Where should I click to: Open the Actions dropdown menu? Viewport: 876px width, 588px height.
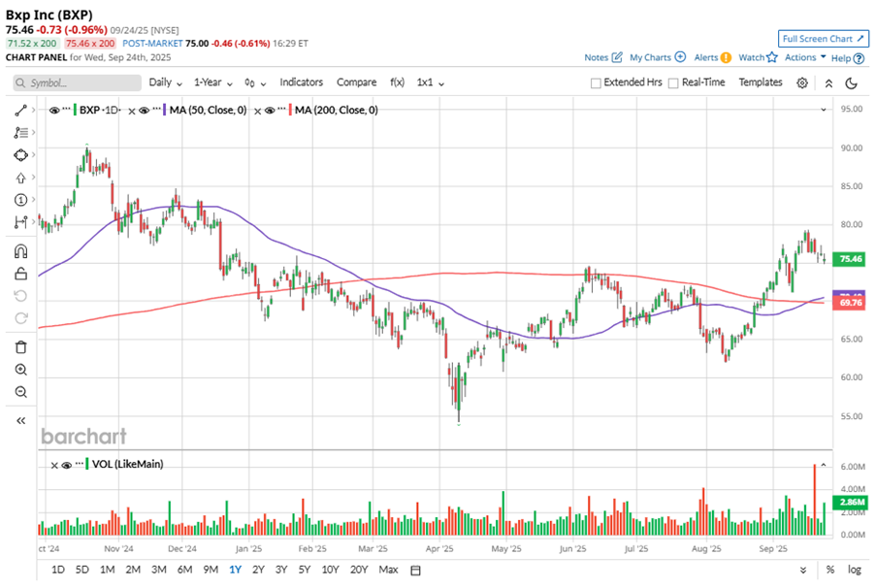click(805, 57)
